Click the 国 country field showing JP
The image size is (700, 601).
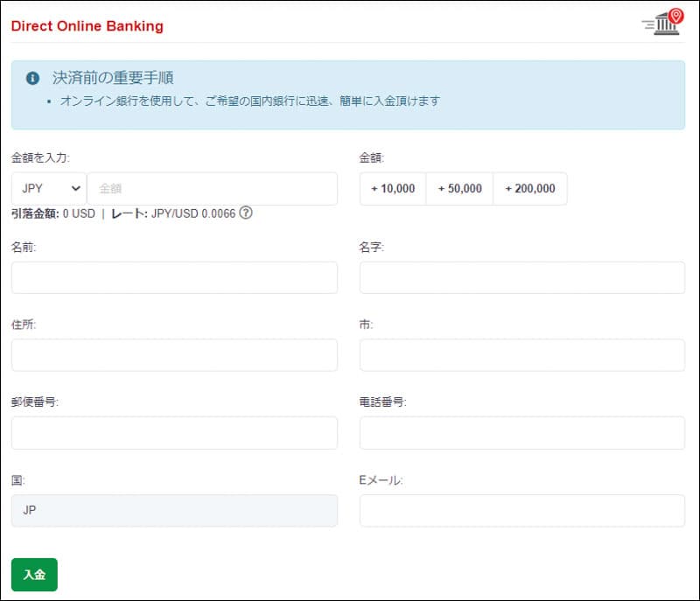tap(174, 510)
